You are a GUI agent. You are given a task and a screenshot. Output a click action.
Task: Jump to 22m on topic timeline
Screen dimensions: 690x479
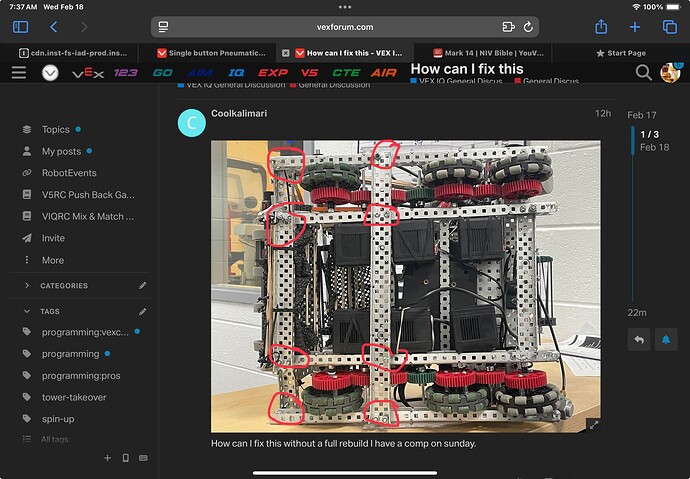point(637,313)
